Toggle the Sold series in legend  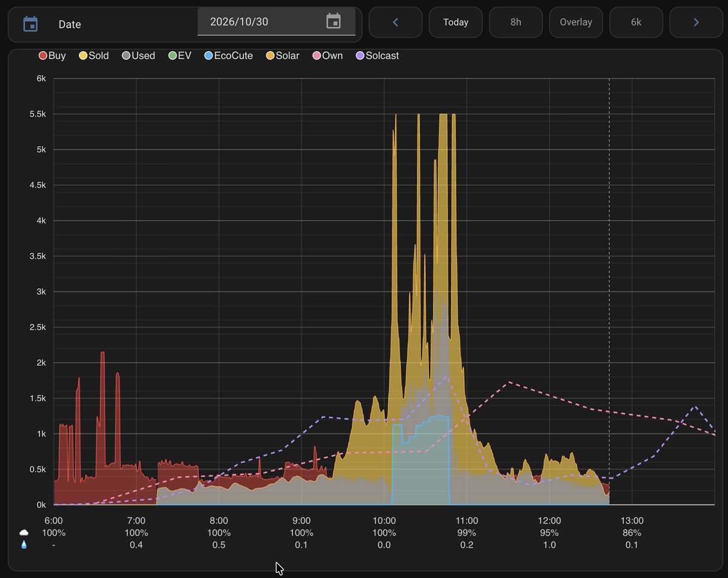(x=94, y=56)
